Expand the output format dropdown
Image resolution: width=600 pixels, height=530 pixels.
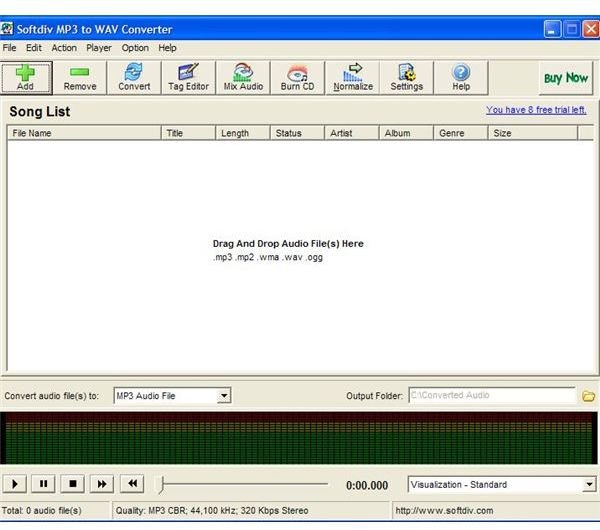pos(224,396)
